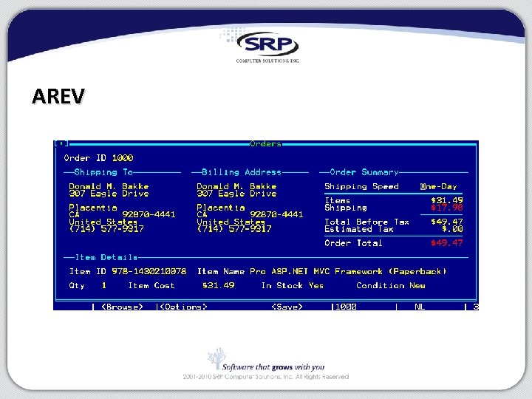Viewport: 532px width, 399px height.
Task: Click the Estimated Tax value $.00
Action: coord(452,229)
